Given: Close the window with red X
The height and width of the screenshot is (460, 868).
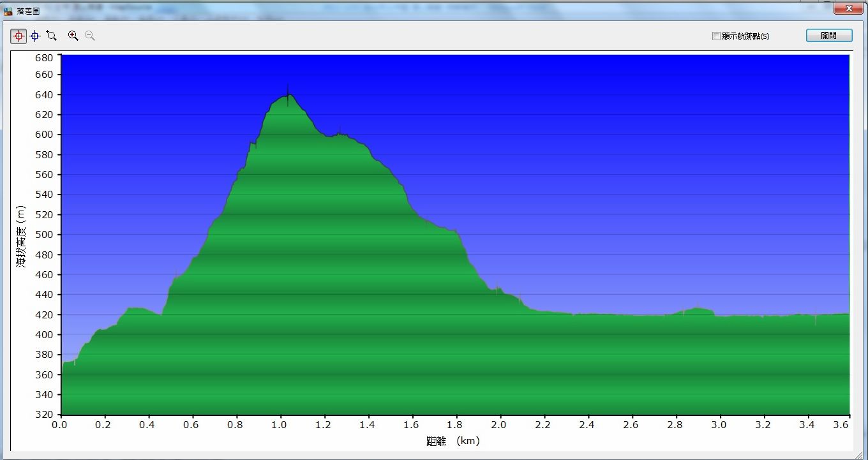Looking at the screenshot, I should (x=849, y=8).
